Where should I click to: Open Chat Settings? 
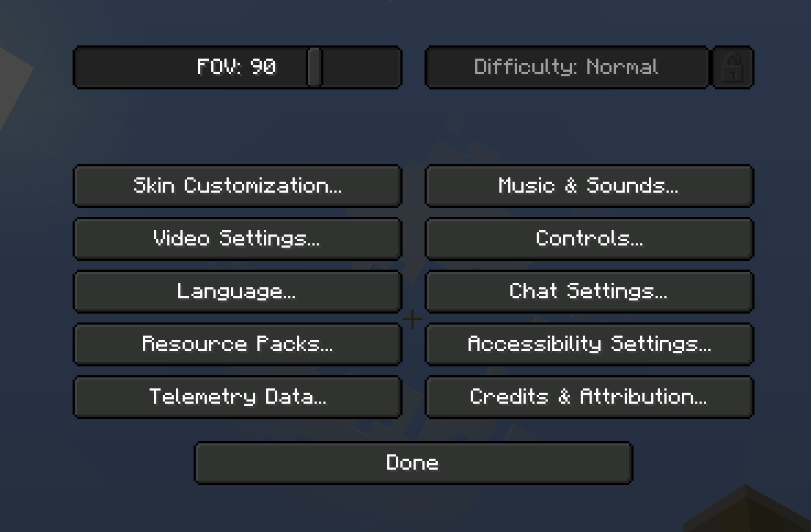tap(589, 291)
